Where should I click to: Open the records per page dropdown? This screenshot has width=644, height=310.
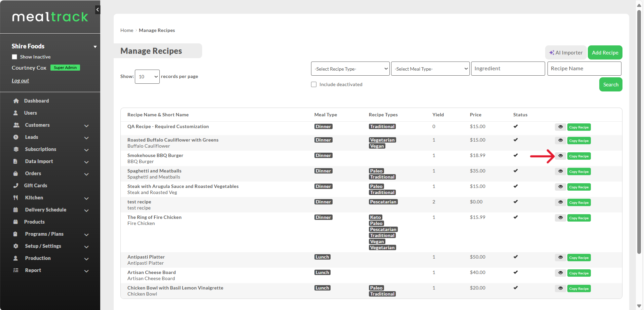click(147, 77)
